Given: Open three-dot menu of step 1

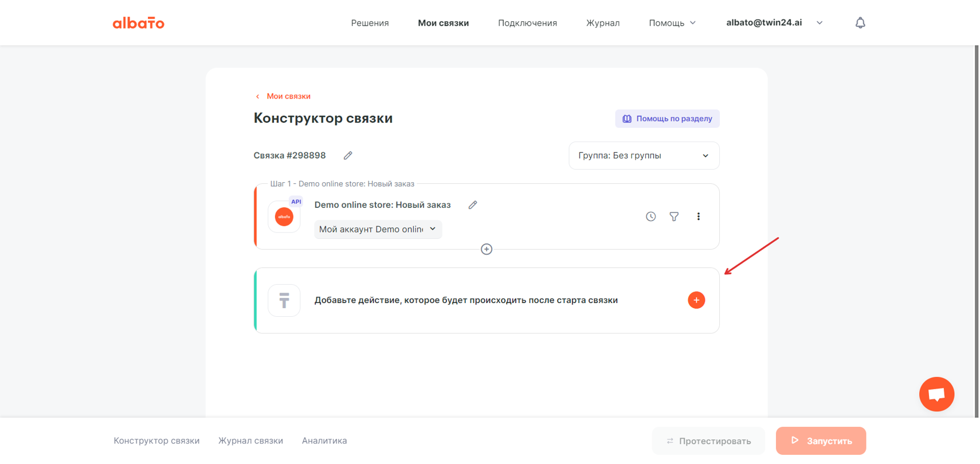Looking at the screenshot, I should click(698, 217).
